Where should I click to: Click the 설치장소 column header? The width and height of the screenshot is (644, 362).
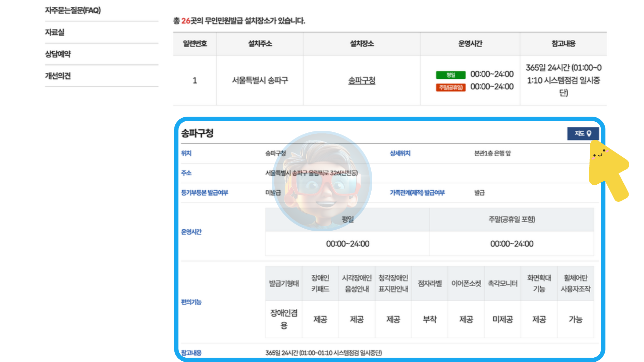coord(362,44)
